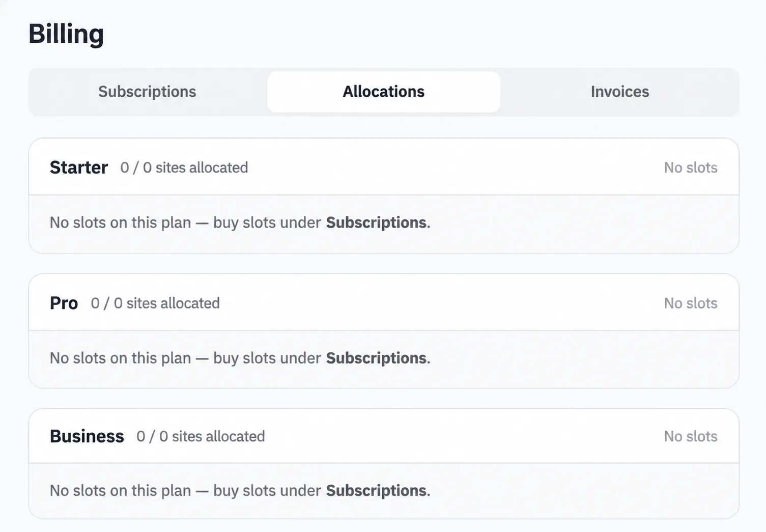Click the Starter plan name
Viewport: 766px width, 532px height.
[x=79, y=167]
